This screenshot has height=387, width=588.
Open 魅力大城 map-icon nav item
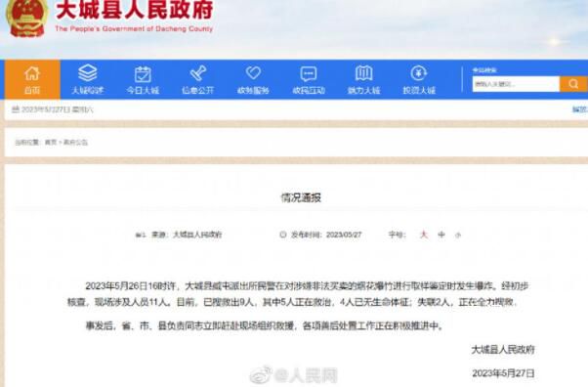point(363,79)
